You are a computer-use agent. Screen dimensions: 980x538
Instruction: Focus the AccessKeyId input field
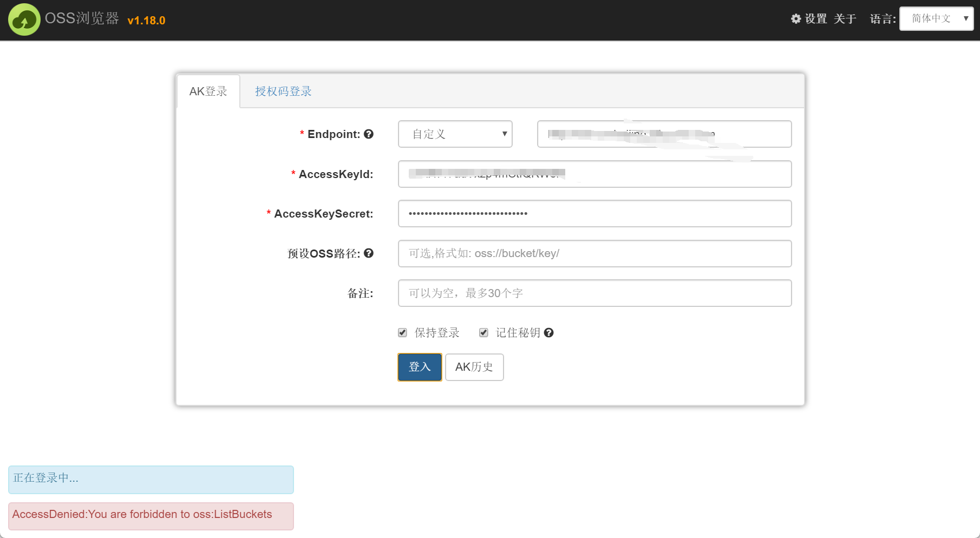[x=594, y=174]
